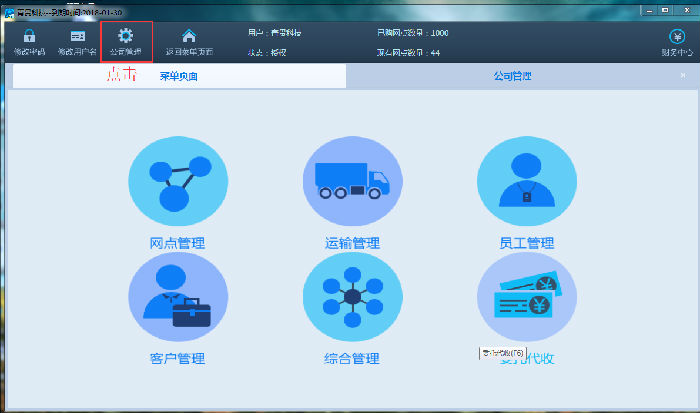Click the hub diagram icon for 综合管理

click(352, 297)
